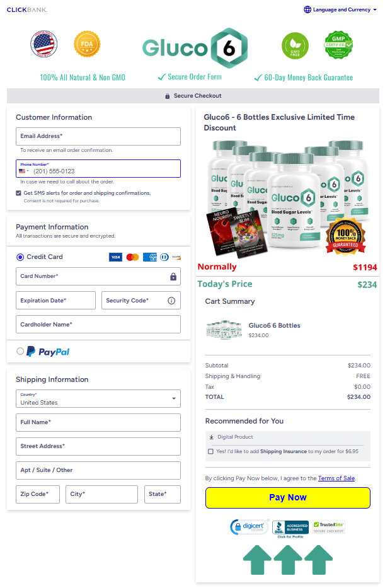The width and height of the screenshot is (385, 588).
Task: Click the globe language icon
Action: [307, 10]
